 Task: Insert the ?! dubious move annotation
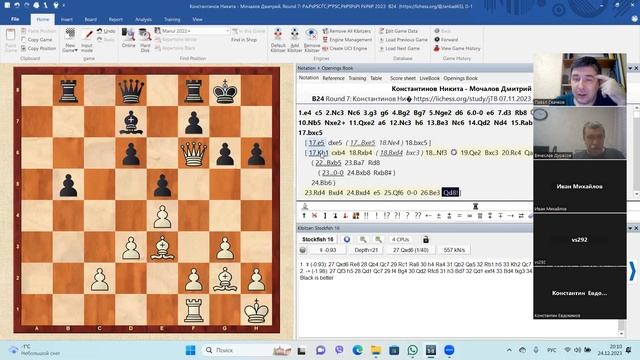397,216
